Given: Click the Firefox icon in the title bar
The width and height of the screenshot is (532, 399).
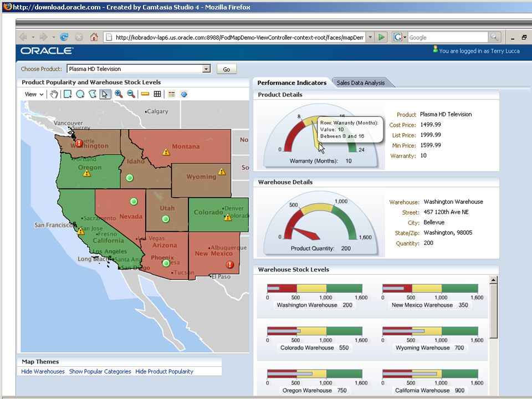Looking at the screenshot, I should (7, 7).
